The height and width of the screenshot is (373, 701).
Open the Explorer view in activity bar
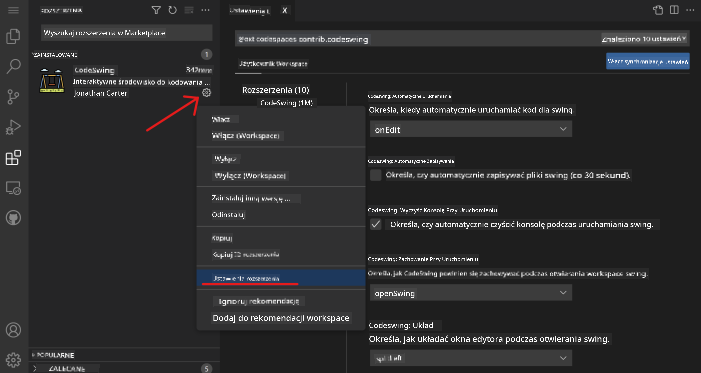tap(13, 37)
